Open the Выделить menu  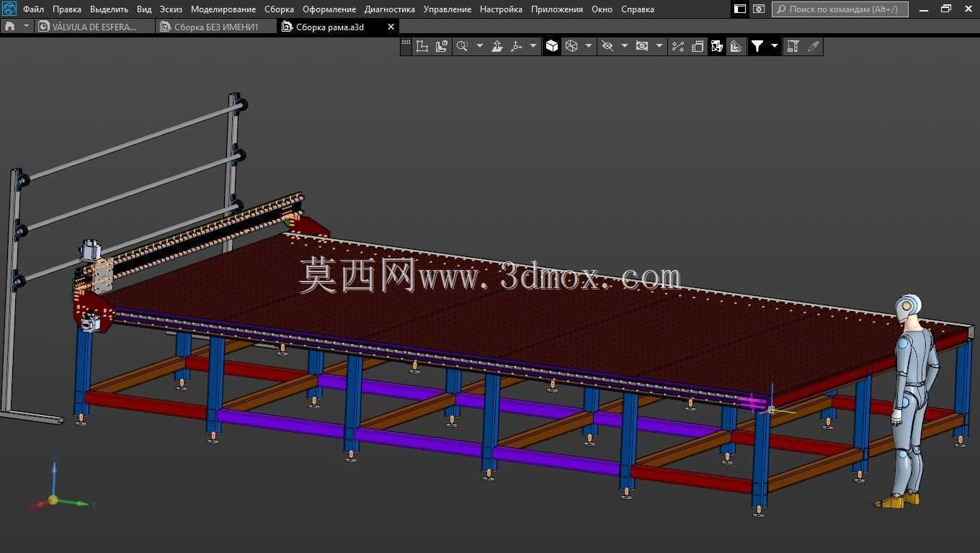point(109,9)
